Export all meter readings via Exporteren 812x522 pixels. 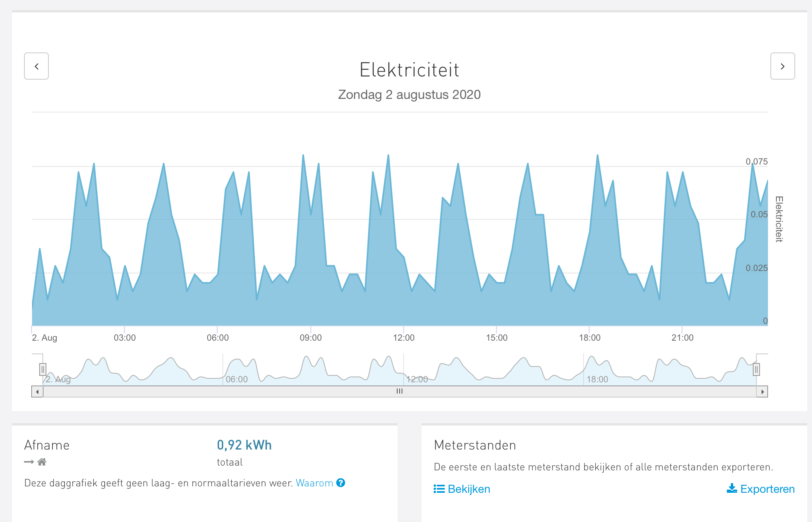point(767,489)
